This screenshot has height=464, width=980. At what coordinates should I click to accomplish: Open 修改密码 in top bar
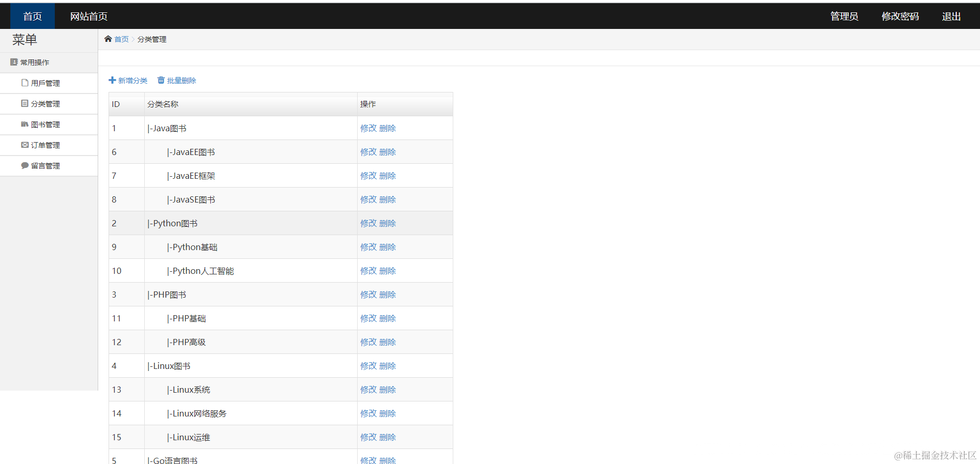(900, 16)
